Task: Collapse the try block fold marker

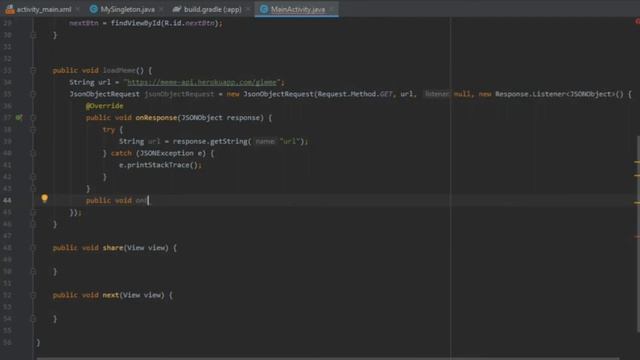Action: [34, 130]
